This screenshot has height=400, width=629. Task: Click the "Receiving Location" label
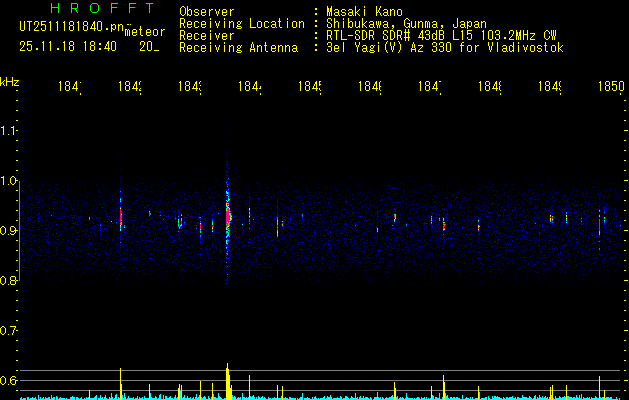tap(242, 24)
